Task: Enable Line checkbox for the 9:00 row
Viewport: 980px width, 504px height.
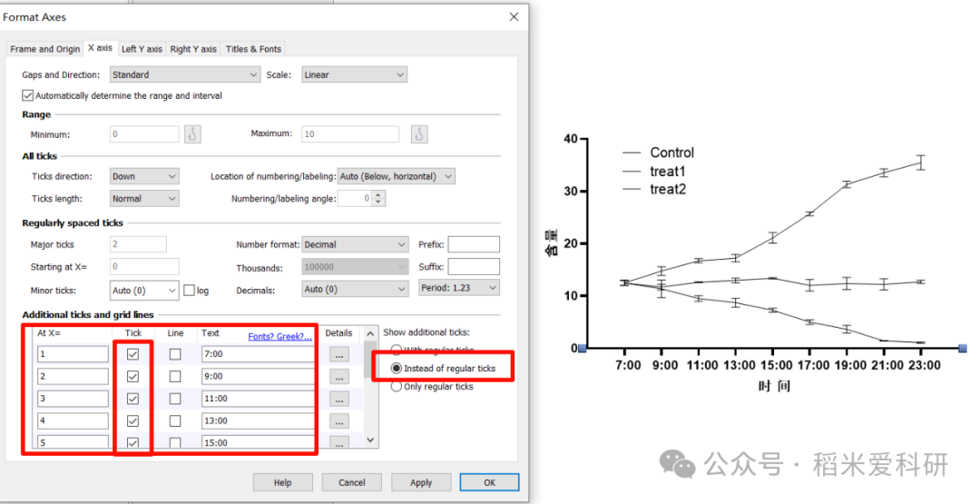Action: [175, 377]
